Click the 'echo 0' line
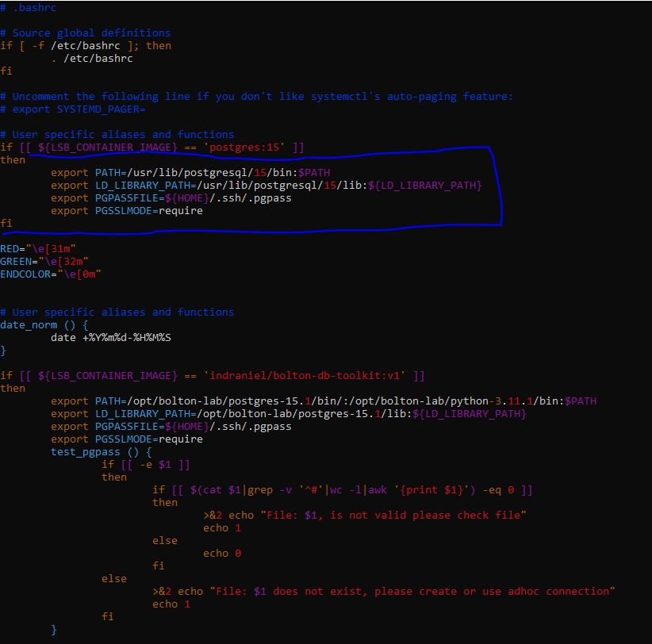Image resolution: width=652 pixels, height=644 pixels. click(x=222, y=554)
